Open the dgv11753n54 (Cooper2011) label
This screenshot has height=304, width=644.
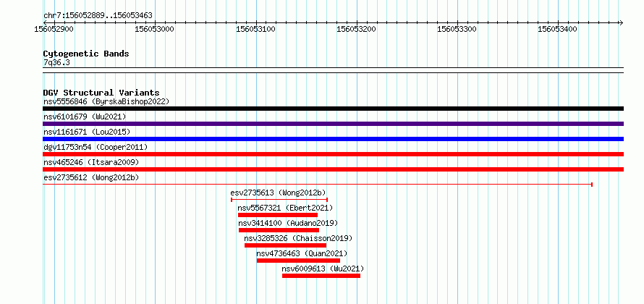(96, 147)
